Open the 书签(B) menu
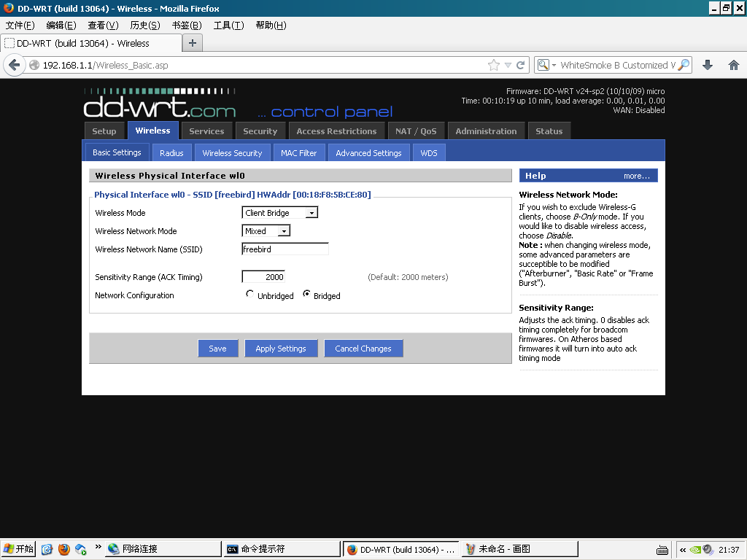The image size is (747, 560). click(187, 26)
